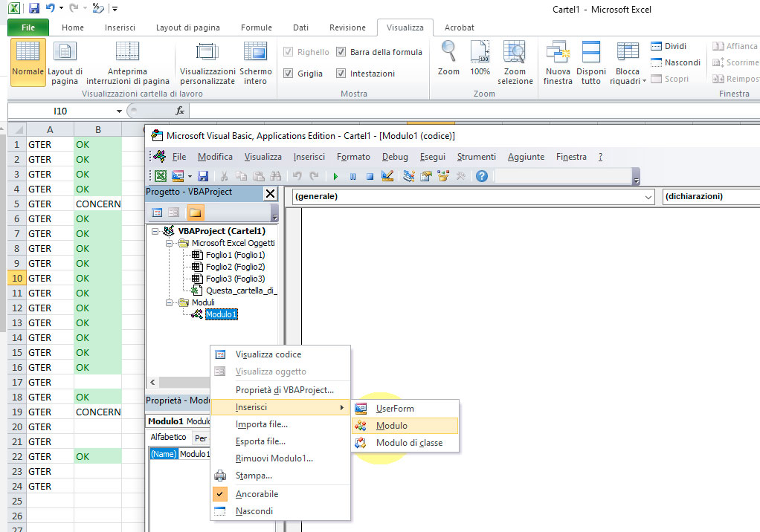Click the Excel formula bar input
Viewport: 760px width, 532px height.
475,111
